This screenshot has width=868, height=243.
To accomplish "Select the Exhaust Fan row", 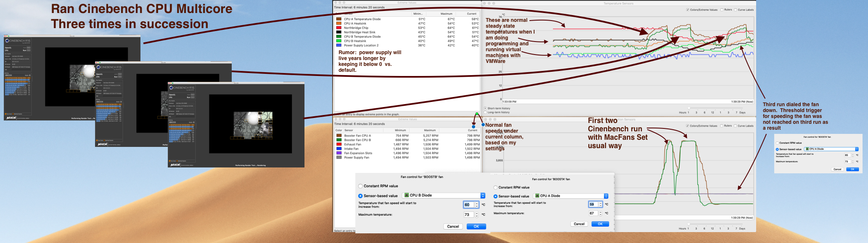I will [x=407, y=144].
